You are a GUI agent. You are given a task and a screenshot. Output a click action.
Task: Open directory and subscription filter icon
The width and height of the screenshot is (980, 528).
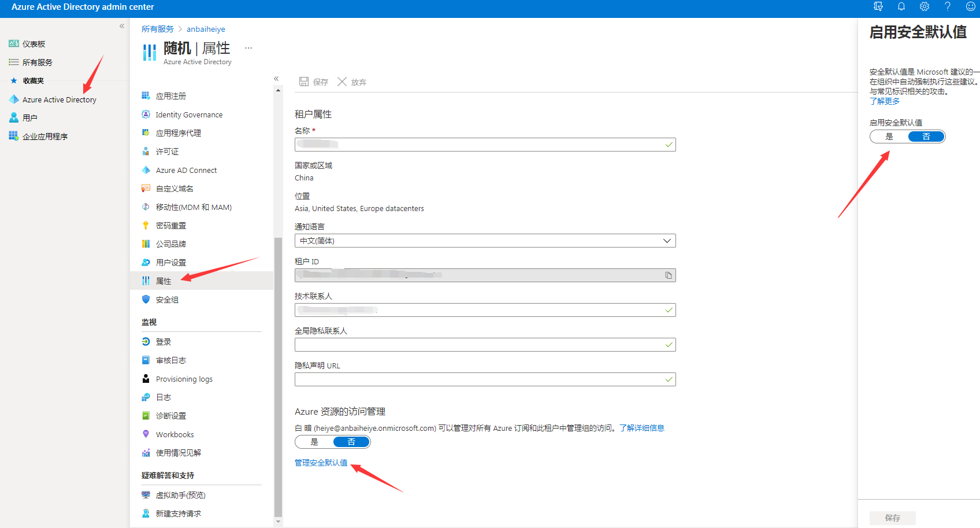878,7
